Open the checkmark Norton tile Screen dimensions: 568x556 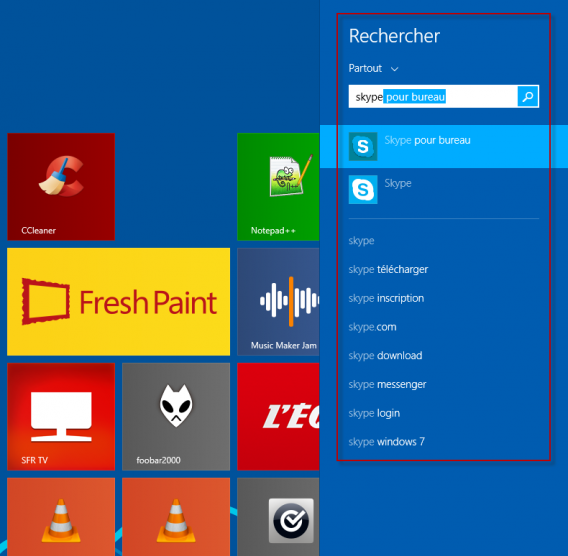(x=278, y=517)
